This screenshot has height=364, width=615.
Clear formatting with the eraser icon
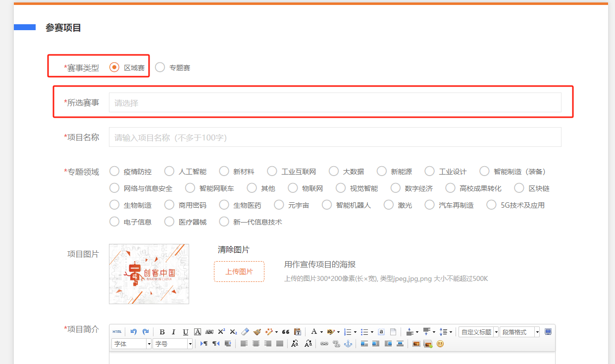245,332
